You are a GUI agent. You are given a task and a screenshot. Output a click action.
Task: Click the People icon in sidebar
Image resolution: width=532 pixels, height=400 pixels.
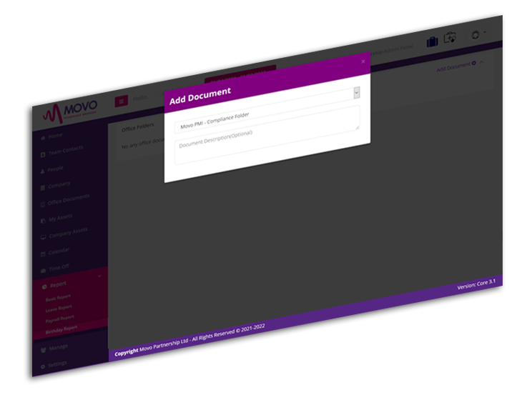pos(42,171)
